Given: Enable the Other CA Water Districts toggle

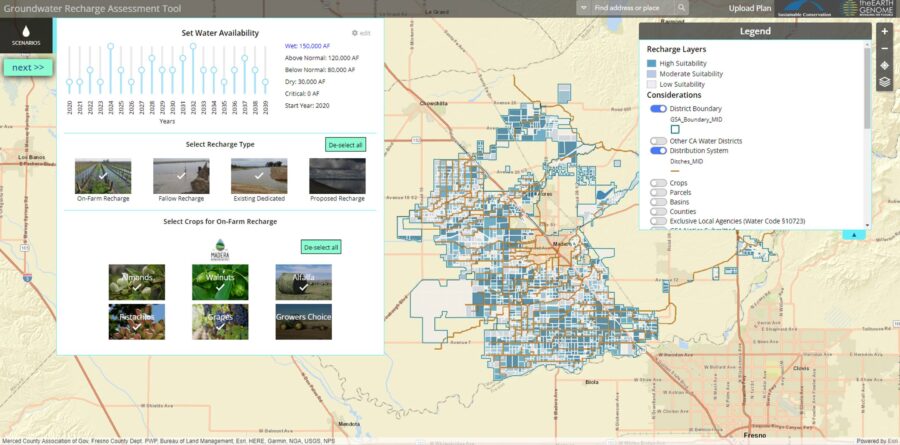Looking at the screenshot, I should pos(658,141).
